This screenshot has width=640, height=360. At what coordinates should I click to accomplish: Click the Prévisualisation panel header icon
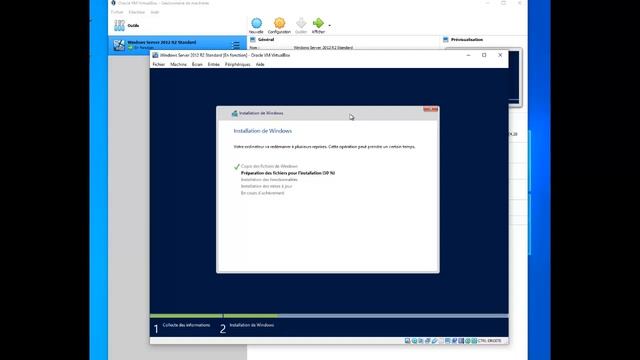tap(446, 40)
